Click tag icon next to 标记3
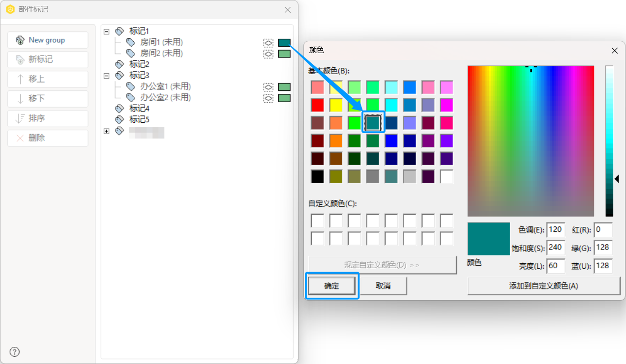 coord(119,75)
